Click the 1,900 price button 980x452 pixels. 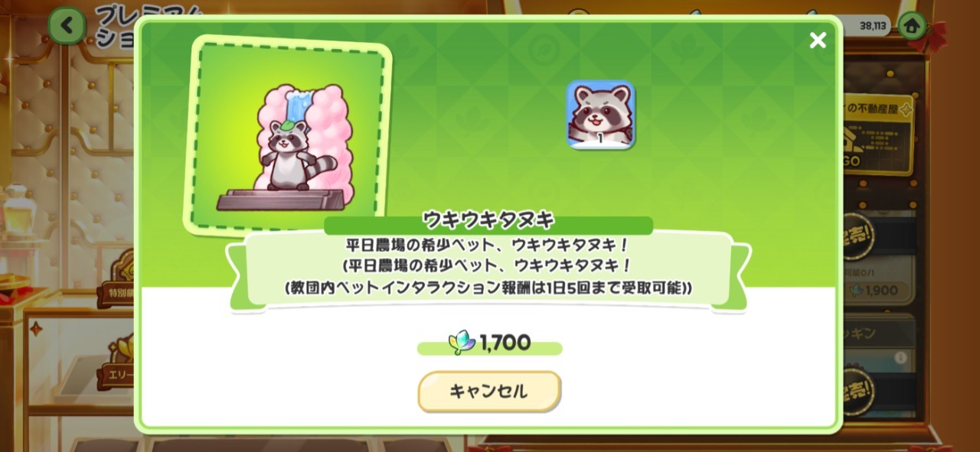[x=877, y=291]
